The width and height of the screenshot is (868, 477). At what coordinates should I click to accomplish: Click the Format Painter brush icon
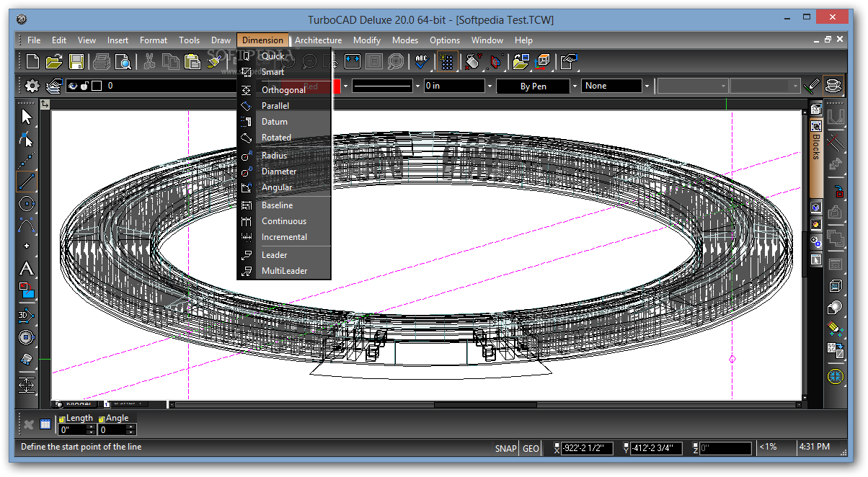pyautogui.click(x=214, y=62)
